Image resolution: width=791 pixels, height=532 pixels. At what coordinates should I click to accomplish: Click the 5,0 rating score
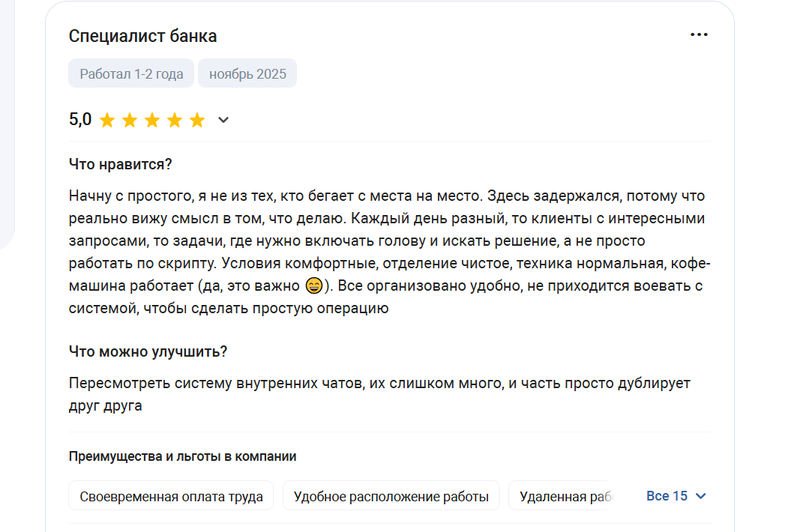pos(80,120)
